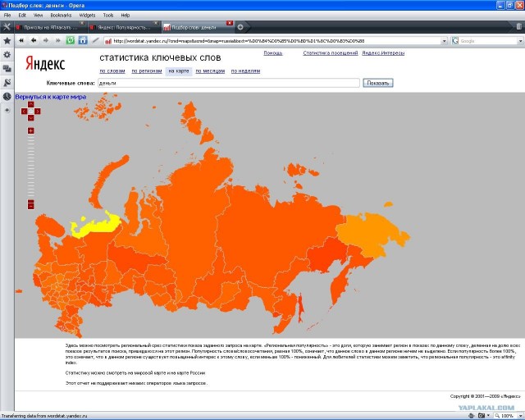Click the Помощь link

click(x=273, y=53)
